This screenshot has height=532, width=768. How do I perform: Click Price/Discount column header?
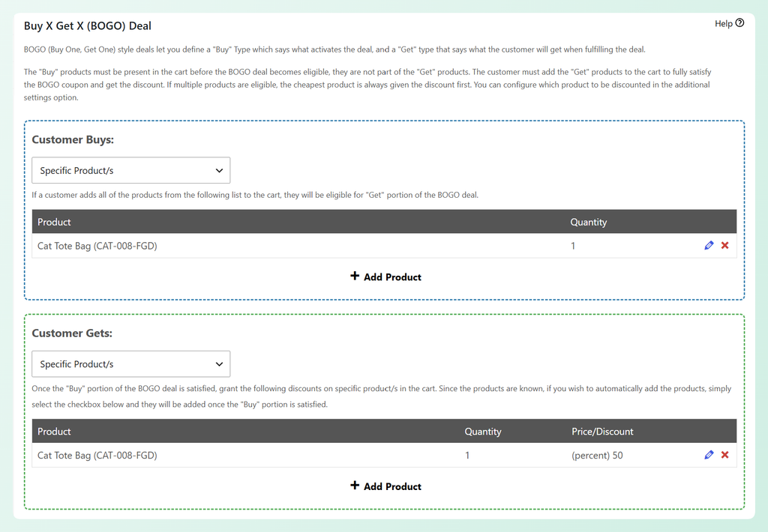tap(602, 432)
